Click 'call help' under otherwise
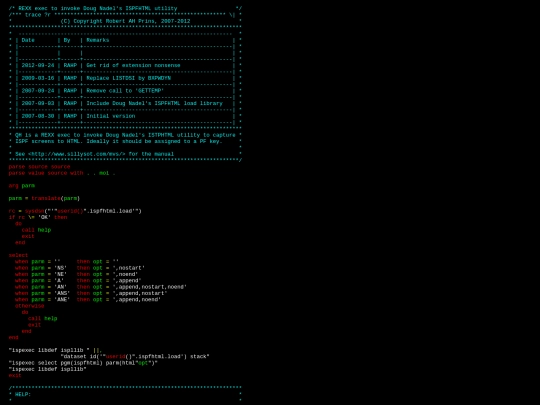This screenshot has width=540, height=405. point(43,319)
